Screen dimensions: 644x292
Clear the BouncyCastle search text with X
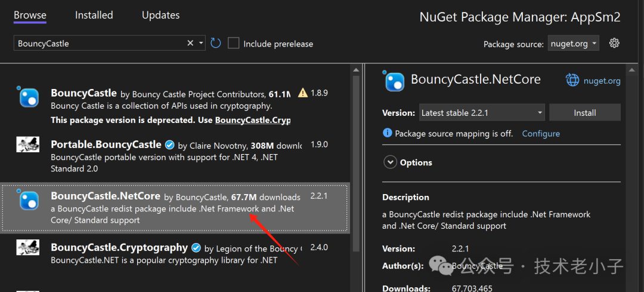[190, 43]
